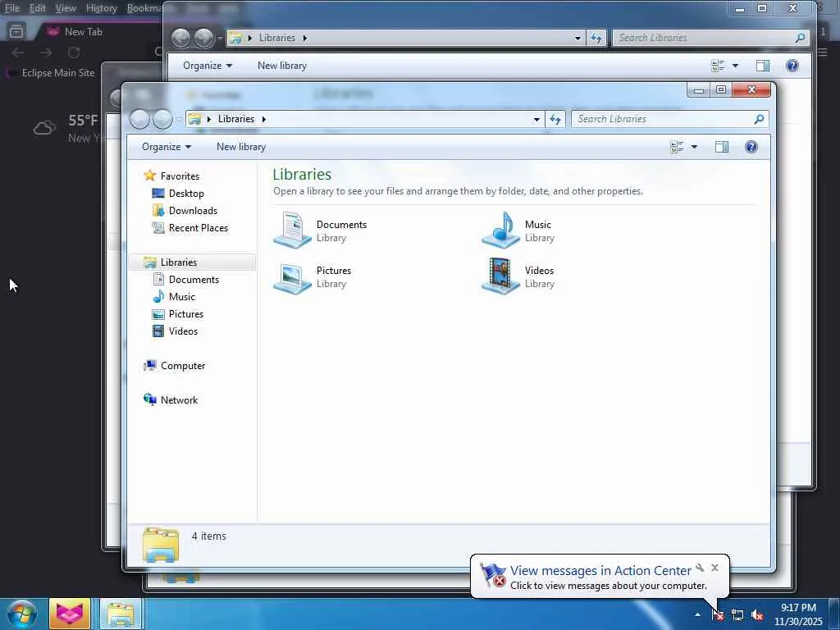Select Music under Libraries in sidebar
The width and height of the screenshot is (840, 630).
tap(181, 296)
